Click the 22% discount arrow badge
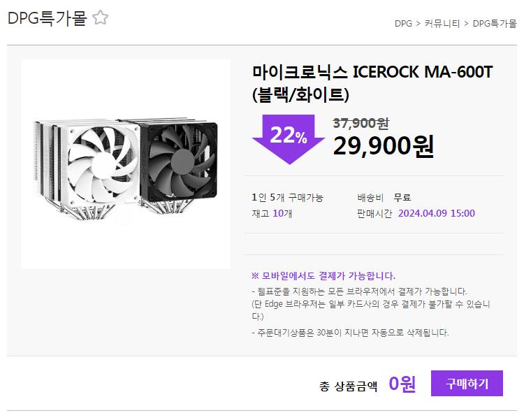 (289, 139)
